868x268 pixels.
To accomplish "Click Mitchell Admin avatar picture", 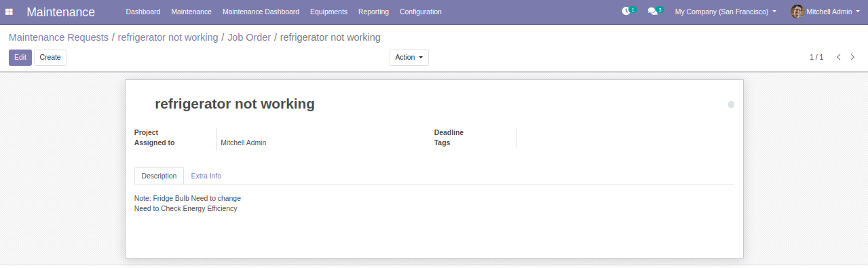I will click(x=797, y=12).
